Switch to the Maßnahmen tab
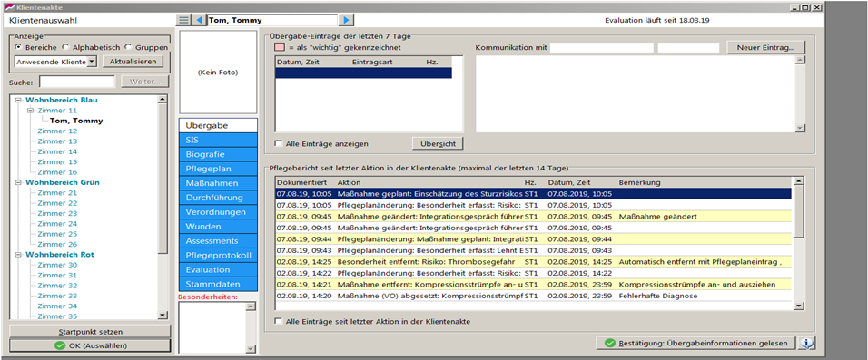868x360 pixels. tap(218, 183)
